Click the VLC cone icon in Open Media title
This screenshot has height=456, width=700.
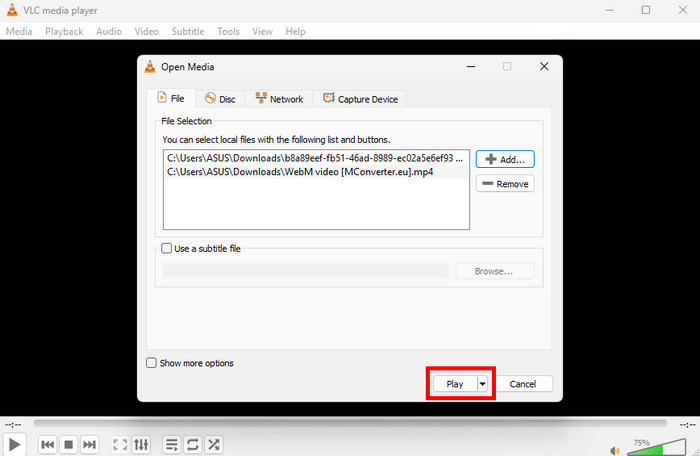pos(150,67)
